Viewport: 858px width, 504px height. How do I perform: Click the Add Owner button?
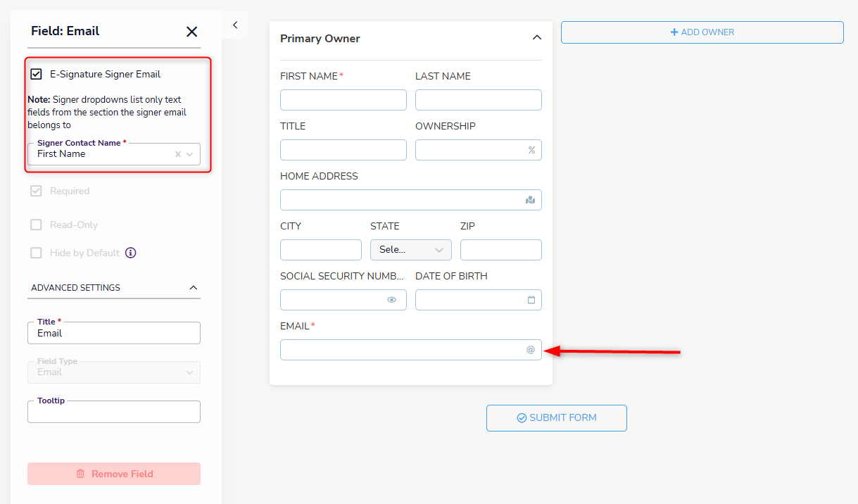702,32
